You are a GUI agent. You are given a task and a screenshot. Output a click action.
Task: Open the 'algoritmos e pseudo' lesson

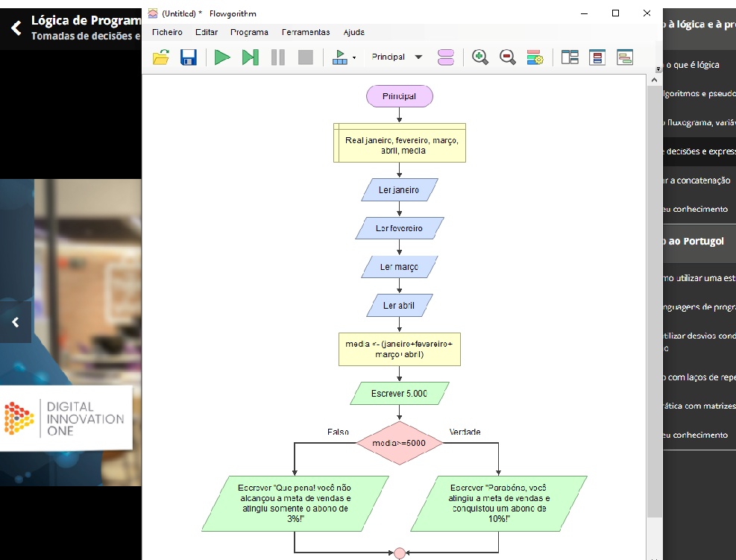pos(699,93)
